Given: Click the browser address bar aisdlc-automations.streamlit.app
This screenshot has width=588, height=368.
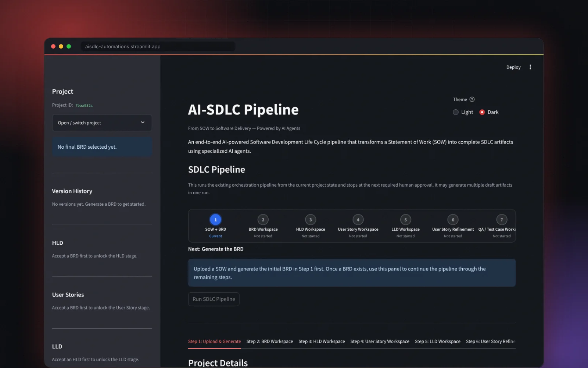Looking at the screenshot, I should 158,46.
